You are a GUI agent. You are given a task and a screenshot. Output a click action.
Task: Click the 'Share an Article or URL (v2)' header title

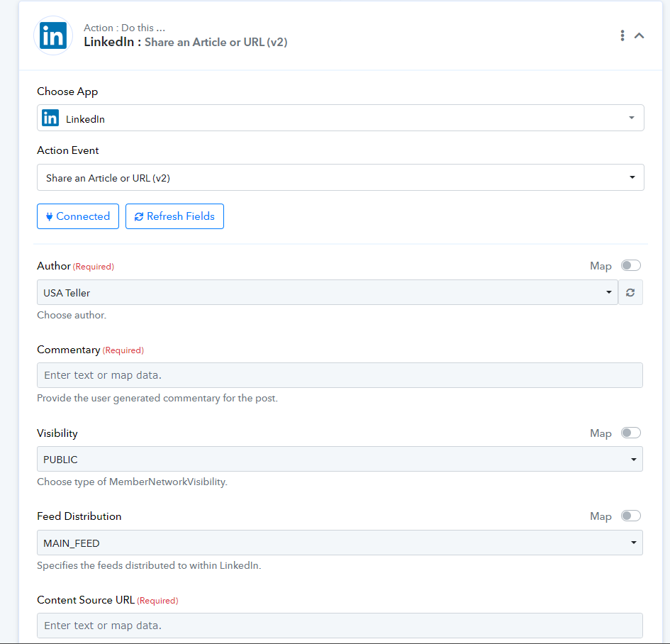pos(216,43)
